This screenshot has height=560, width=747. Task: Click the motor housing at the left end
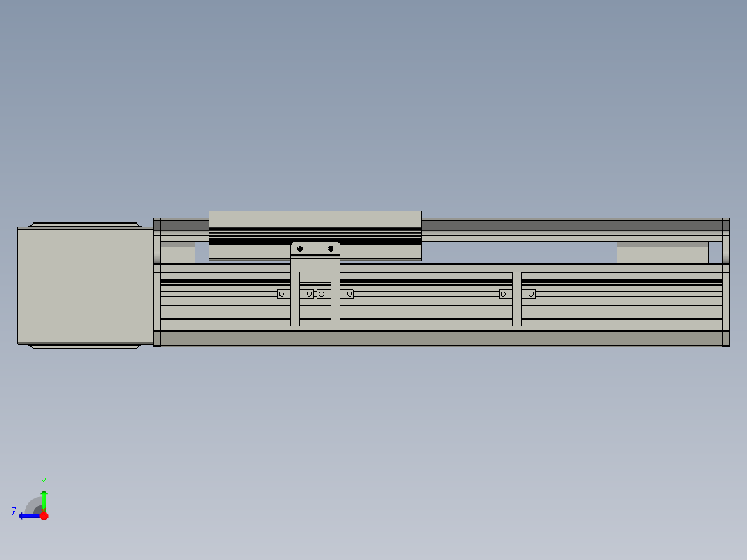point(83,284)
